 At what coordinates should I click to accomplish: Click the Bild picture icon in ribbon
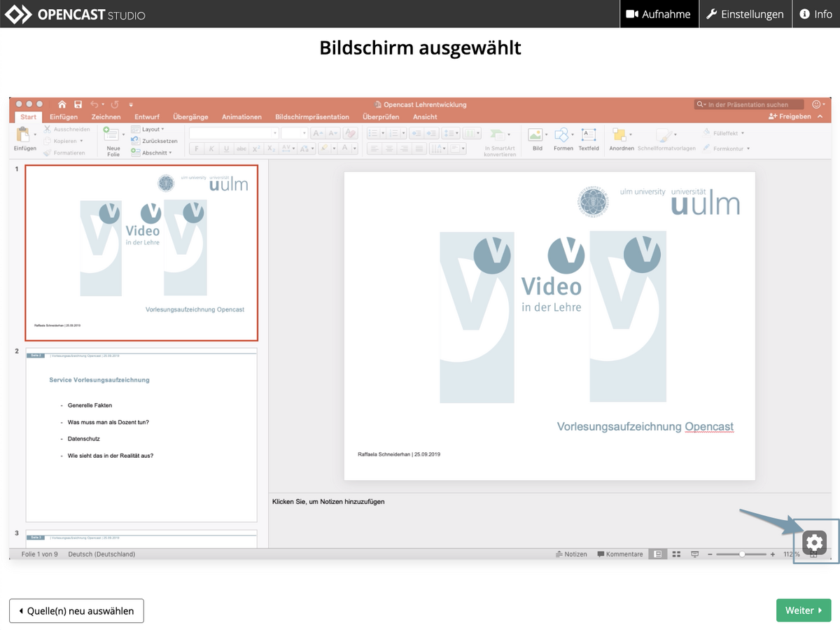click(535, 134)
